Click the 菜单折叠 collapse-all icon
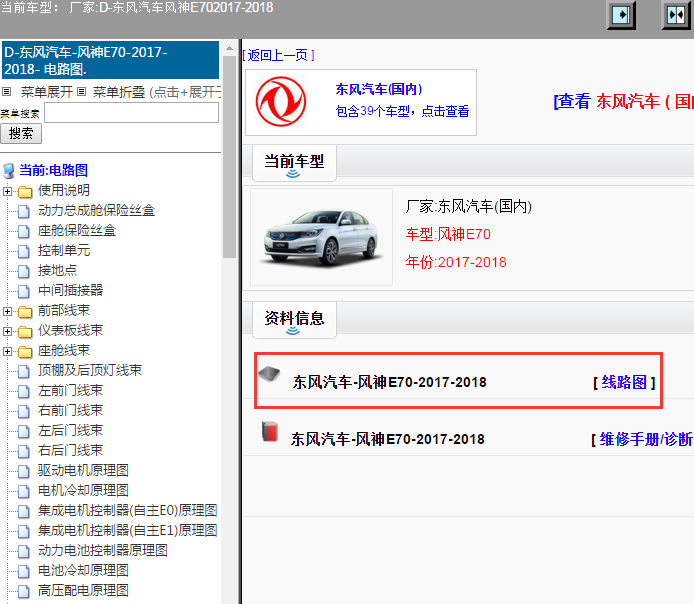The width and height of the screenshot is (694, 604). (x=81, y=92)
